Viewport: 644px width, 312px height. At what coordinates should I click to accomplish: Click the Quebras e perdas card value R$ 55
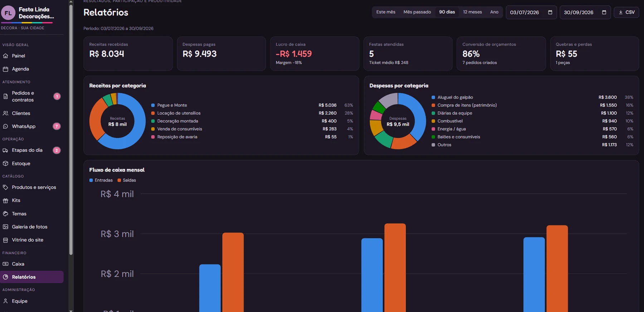(566, 54)
